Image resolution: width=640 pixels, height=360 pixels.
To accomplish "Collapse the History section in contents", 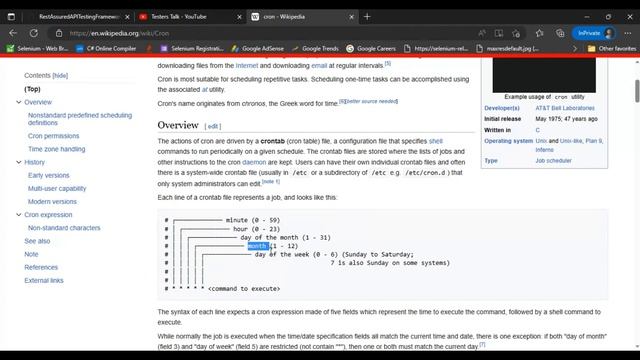I will point(18,162).
